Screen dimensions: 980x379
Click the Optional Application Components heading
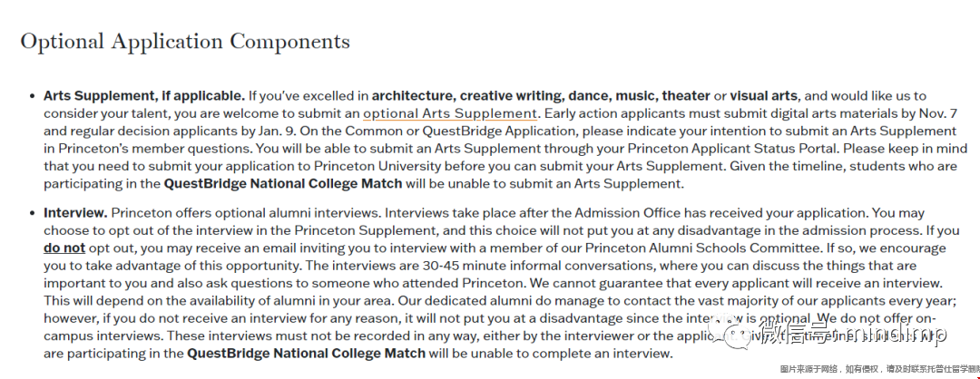pos(185,42)
